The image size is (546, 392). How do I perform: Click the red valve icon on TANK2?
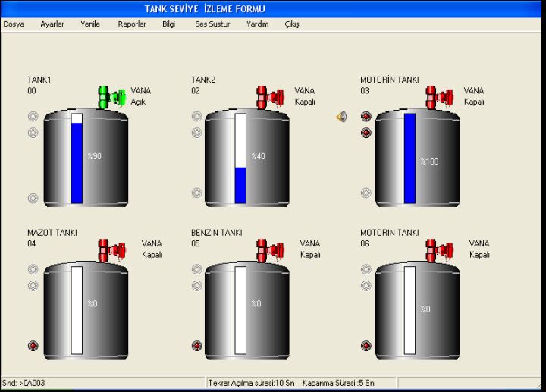[270, 96]
